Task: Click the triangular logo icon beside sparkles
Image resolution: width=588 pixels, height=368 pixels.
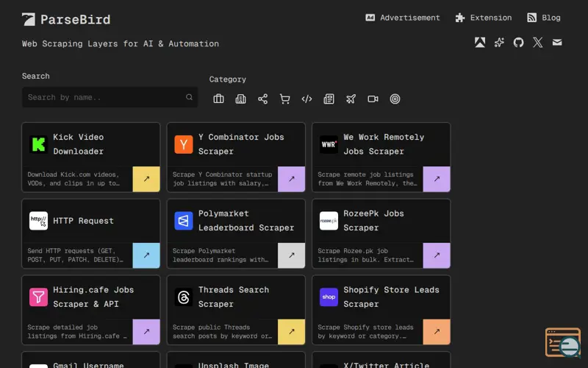Action: (480, 43)
